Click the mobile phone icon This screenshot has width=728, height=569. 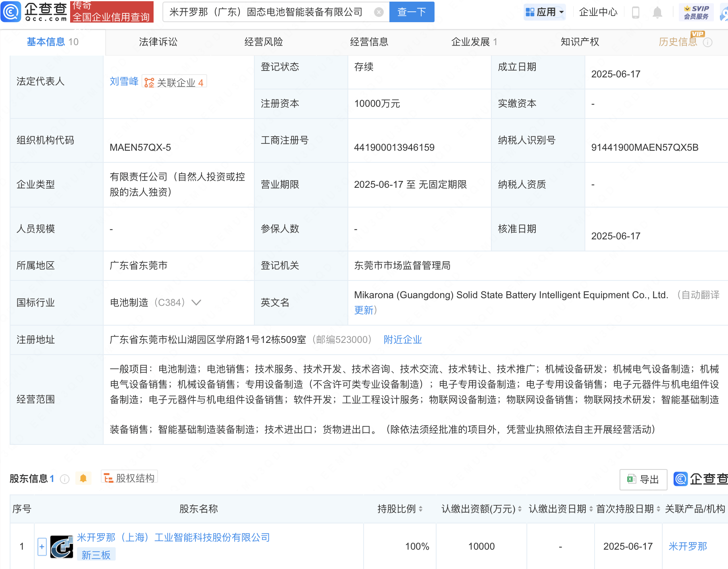tap(635, 12)
